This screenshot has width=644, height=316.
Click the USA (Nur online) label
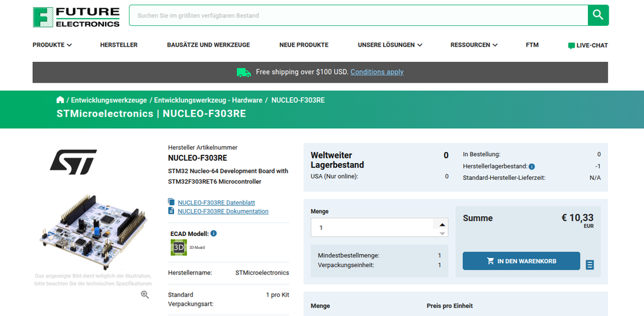click(x=335, y=176)
